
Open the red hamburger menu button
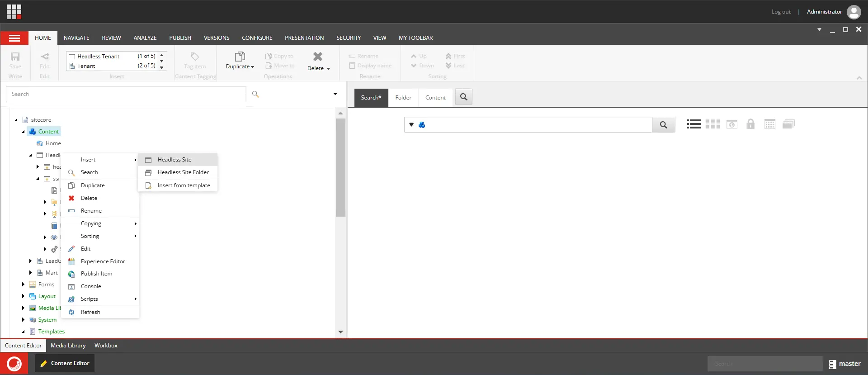[14, 38]
